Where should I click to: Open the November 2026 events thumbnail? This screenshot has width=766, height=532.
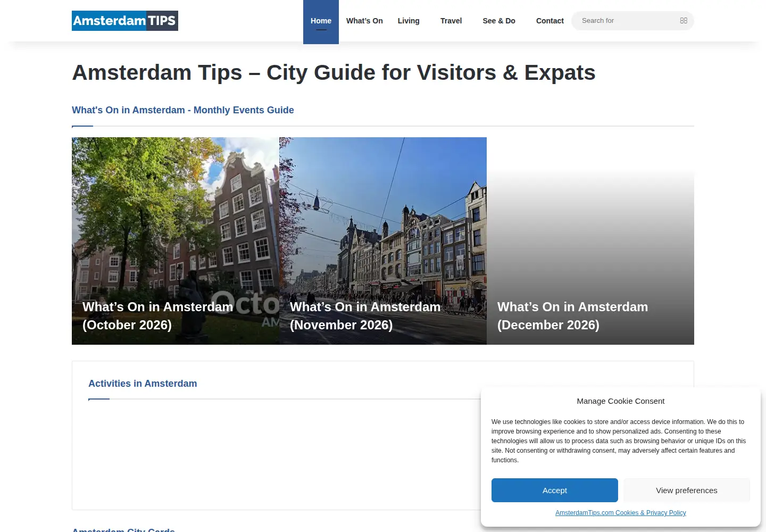(383, 241)
